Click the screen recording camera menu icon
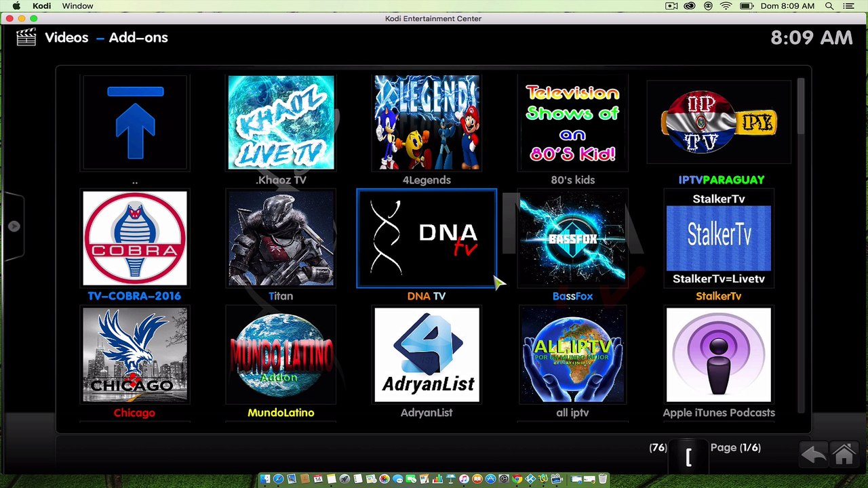Viewport: 868px width, 488px height. [671, 6]
